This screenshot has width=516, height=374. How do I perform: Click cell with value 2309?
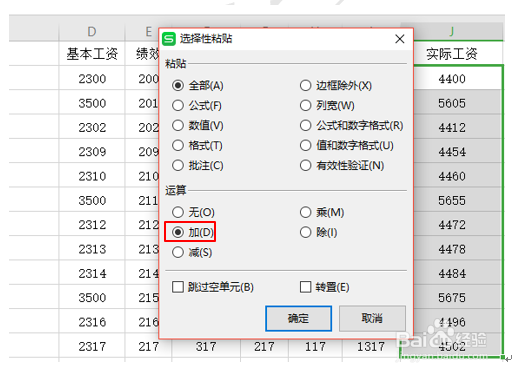[92, 152]
